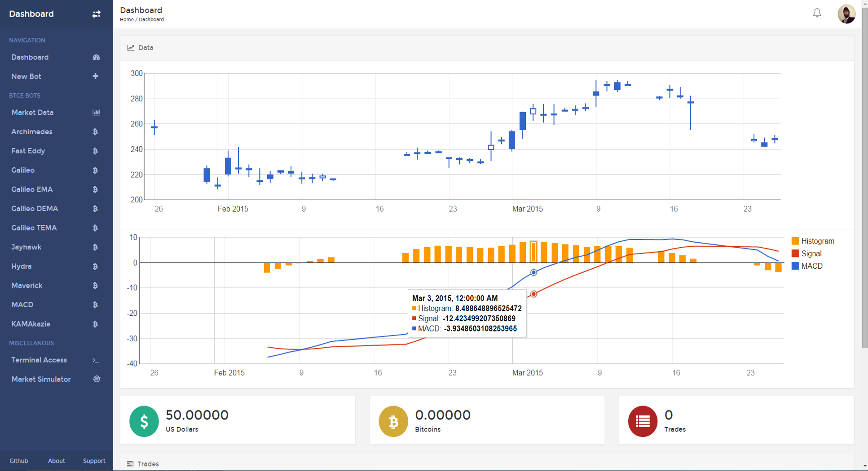
Task: Click the line chart icon beside Data
Action: click(131, 48)
